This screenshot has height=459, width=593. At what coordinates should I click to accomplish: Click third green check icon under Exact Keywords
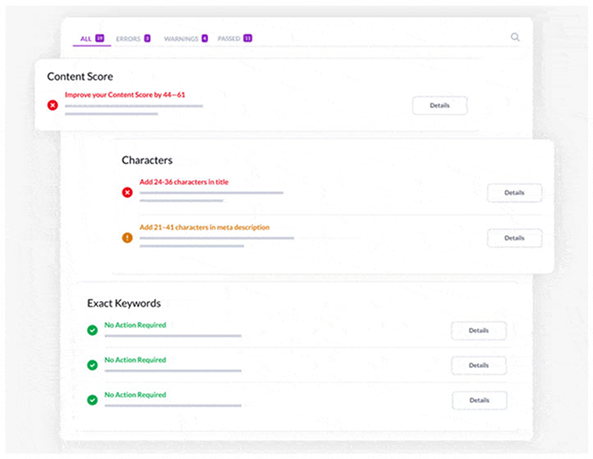(x=92, y=400)
